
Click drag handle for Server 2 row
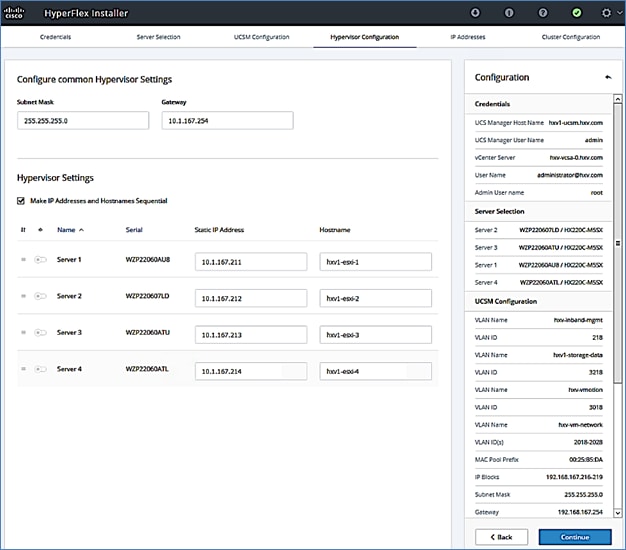point(23,296)
